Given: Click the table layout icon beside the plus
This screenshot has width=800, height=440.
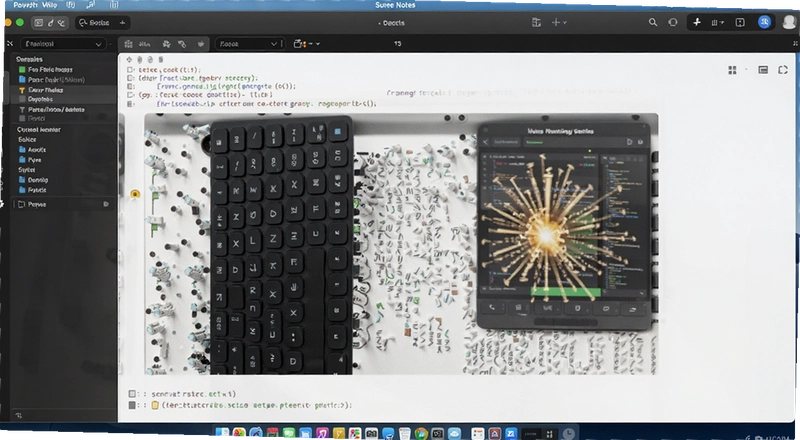Looking at the screenshot, I should [536, 22].
